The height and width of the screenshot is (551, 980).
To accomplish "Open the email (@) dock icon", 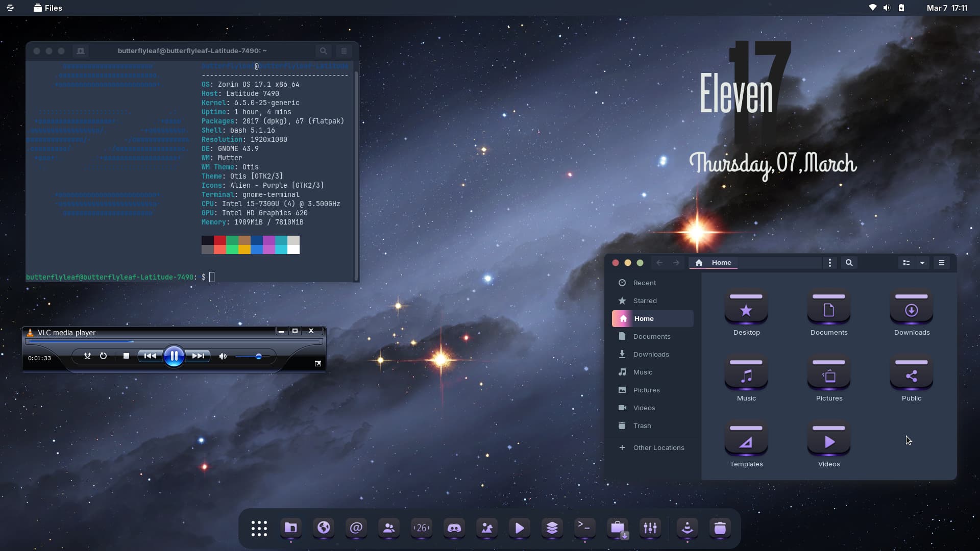I will (x=356, y=528).
